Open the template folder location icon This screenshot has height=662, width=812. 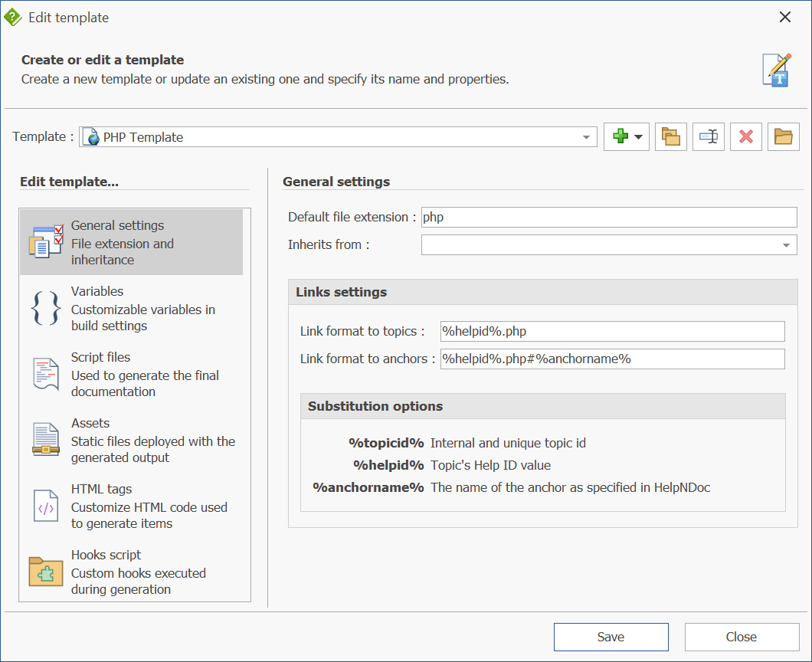click(783, 137)
